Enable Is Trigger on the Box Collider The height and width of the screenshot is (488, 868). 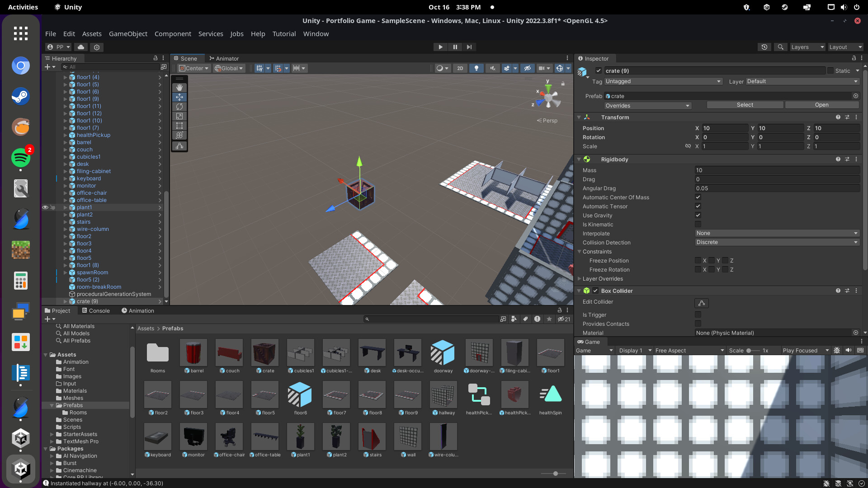point(698,314)
